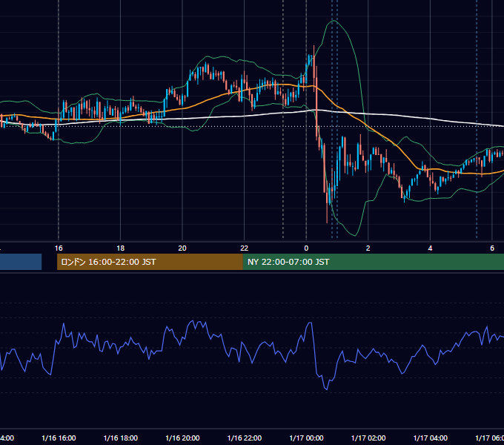
Task: Click the '22' hour label on time axis
Action: click(x=245, y=248)
